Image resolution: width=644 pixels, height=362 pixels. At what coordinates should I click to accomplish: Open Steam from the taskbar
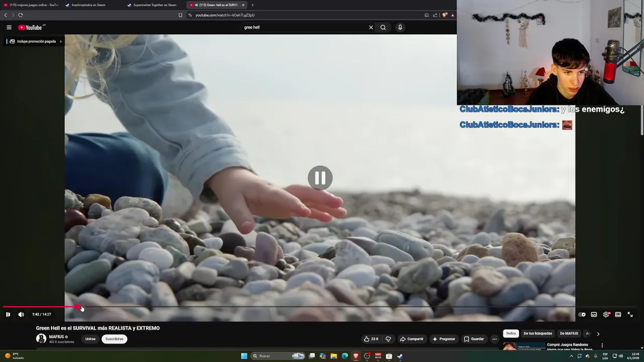400,356
